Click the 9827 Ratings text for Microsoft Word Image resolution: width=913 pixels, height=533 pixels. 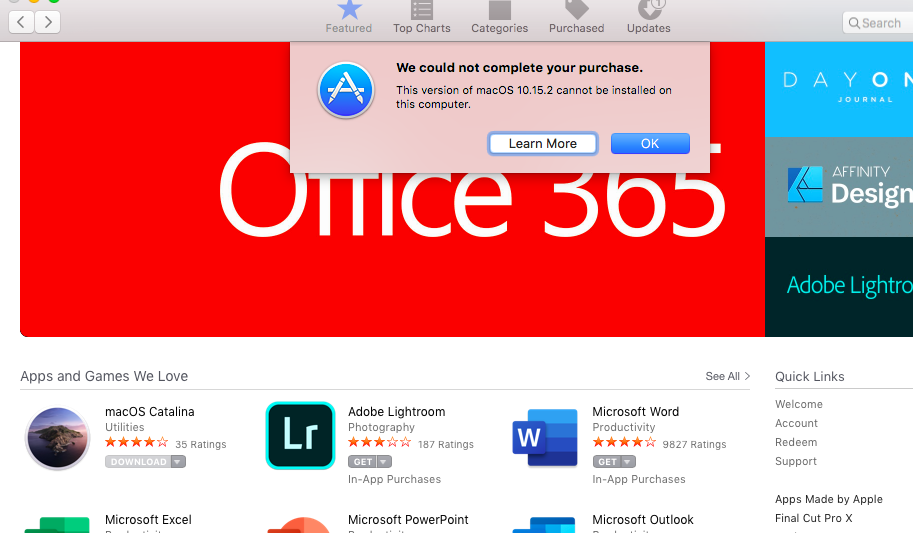click(694, 444)
